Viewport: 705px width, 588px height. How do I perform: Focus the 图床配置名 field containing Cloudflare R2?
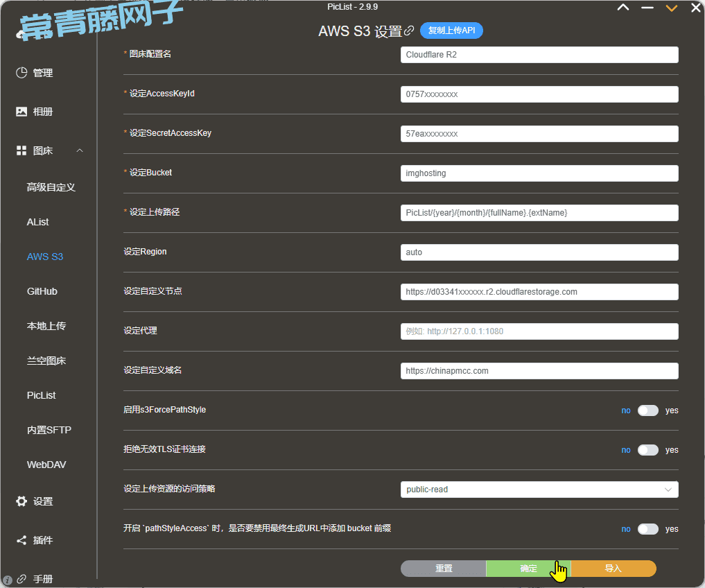539,55
